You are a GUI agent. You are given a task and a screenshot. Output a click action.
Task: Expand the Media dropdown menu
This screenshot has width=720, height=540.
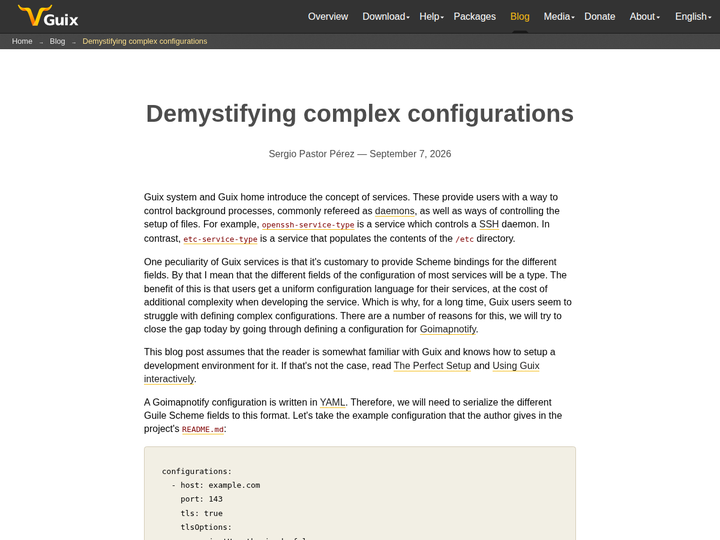click(559, 17)
